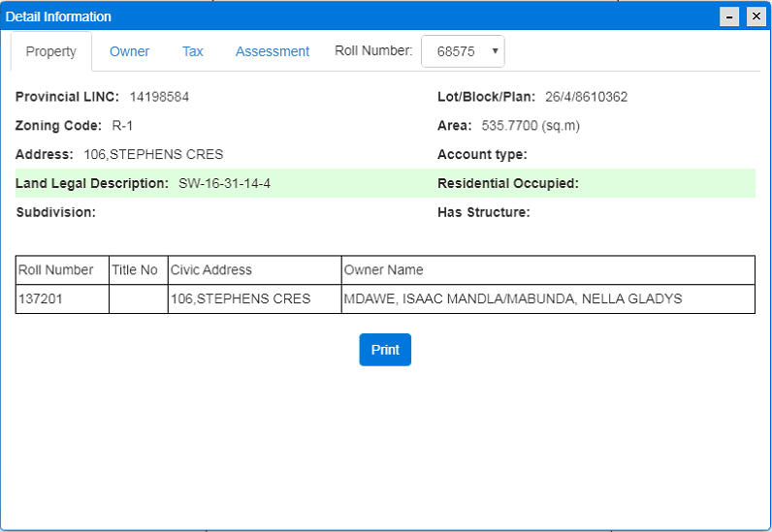Select the Assessment tab
This screenshot has width=772, height=532.
[x=273, y=51]
